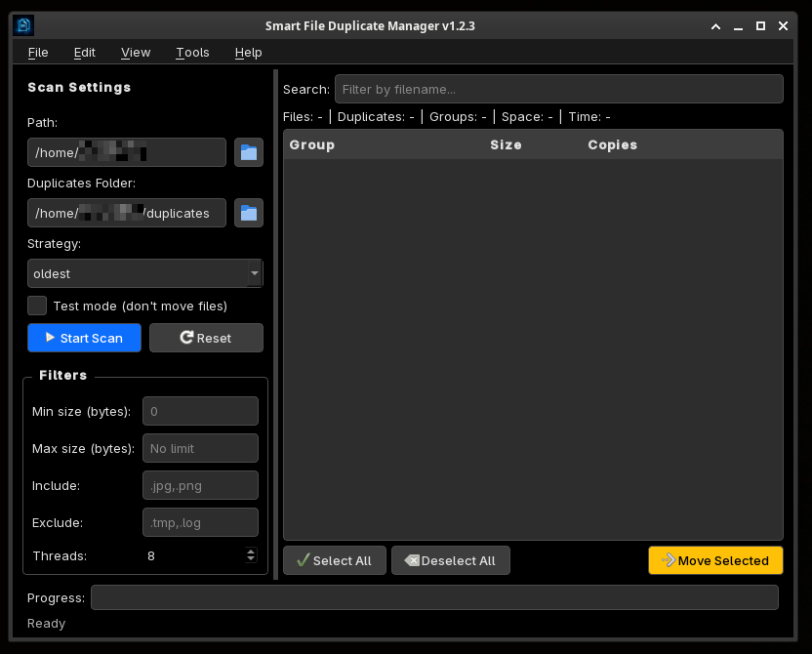
Task: Decrease Threads value with down arrow
Action: pyautogui.click(x=251, y=559)
